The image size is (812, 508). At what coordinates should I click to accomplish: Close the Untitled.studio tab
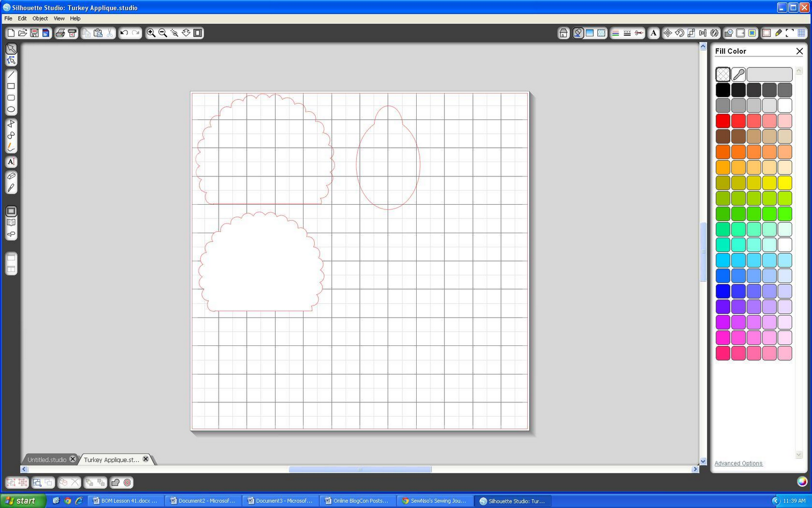click(73, 459)
